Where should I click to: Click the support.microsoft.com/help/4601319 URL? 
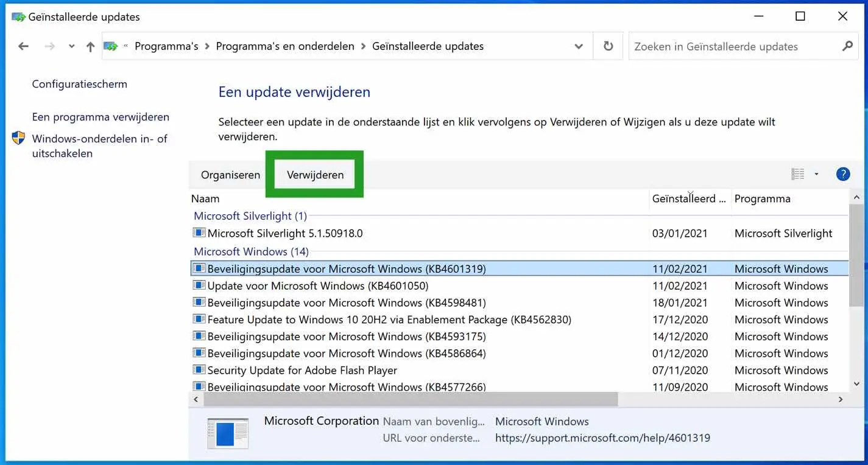point(602,438)
